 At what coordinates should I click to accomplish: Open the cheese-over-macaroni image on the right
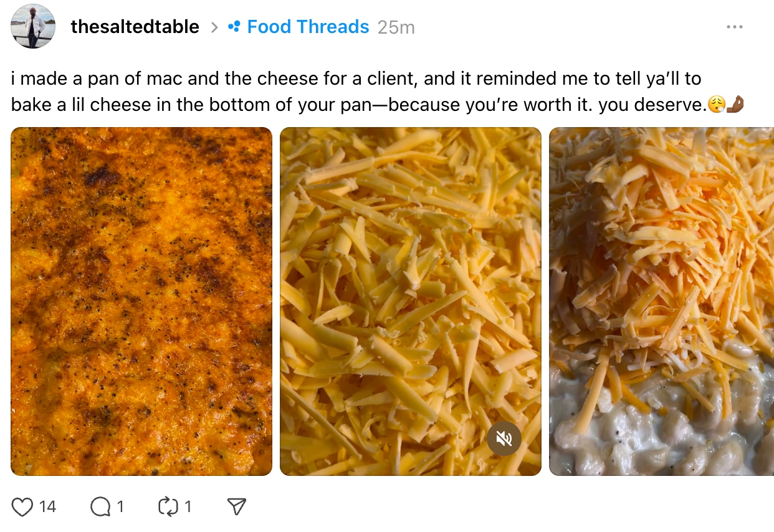(x=661, y=302)
